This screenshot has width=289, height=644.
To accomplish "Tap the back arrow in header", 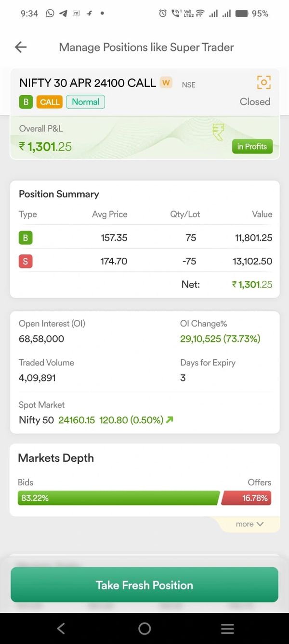I will [x=21, y=47].
